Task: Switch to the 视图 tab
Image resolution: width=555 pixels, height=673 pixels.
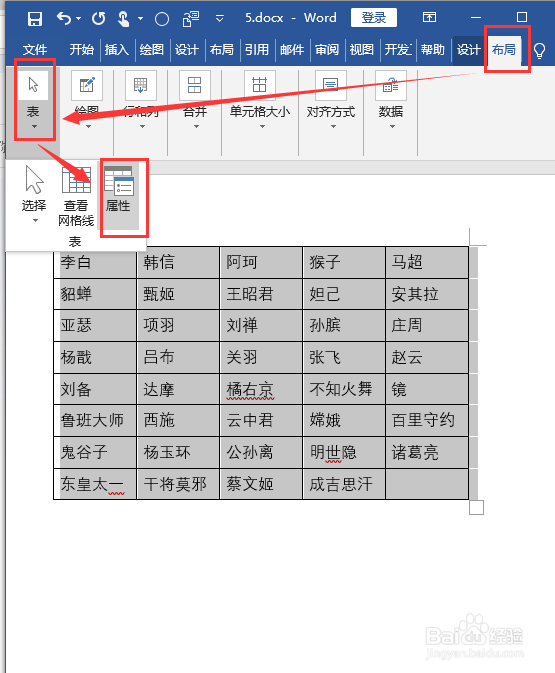Action: tap(361, 50)
